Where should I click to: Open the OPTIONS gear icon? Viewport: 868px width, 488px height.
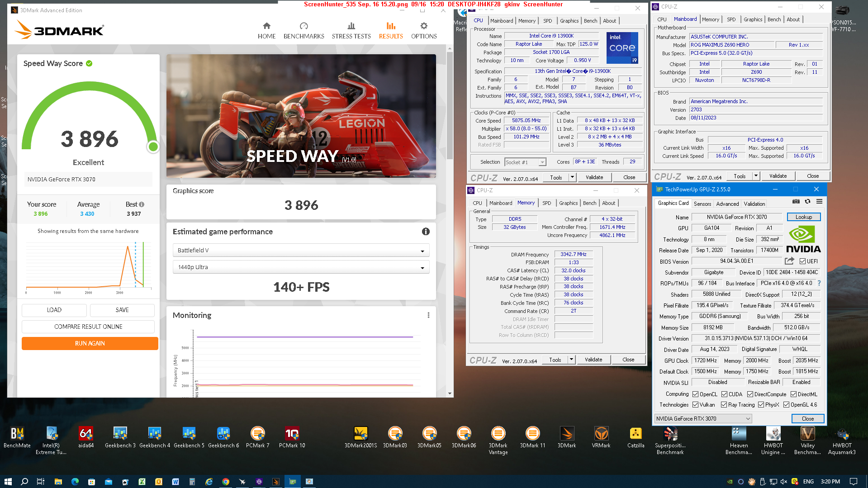(423, 26)
